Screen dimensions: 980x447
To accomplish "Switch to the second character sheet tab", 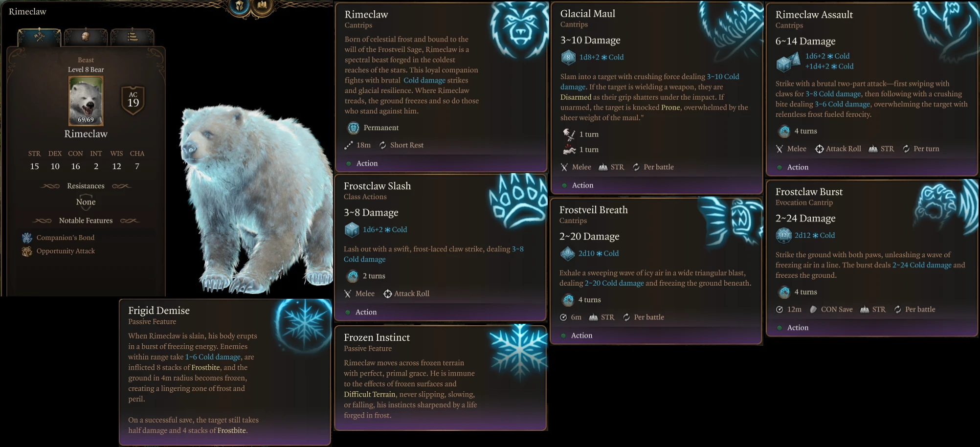I will [86, 37].
